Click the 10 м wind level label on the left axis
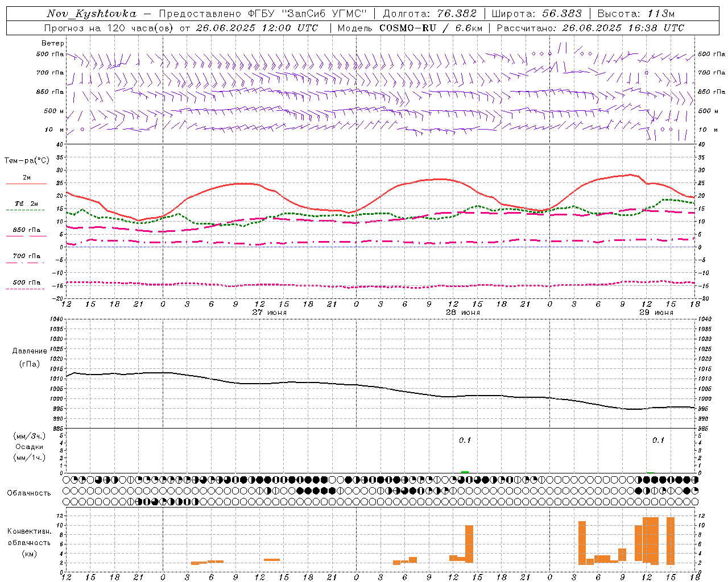Screen dimensions: 728x582 click(54, 130)
